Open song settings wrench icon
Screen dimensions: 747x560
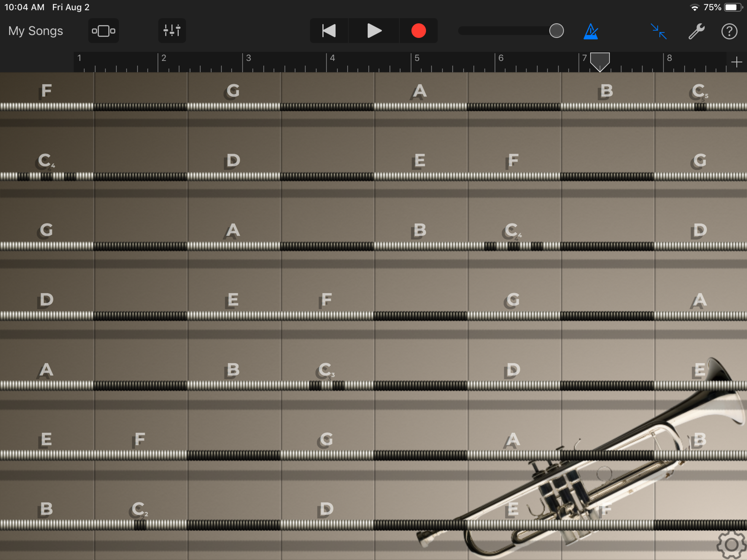(x=696, y=31)
